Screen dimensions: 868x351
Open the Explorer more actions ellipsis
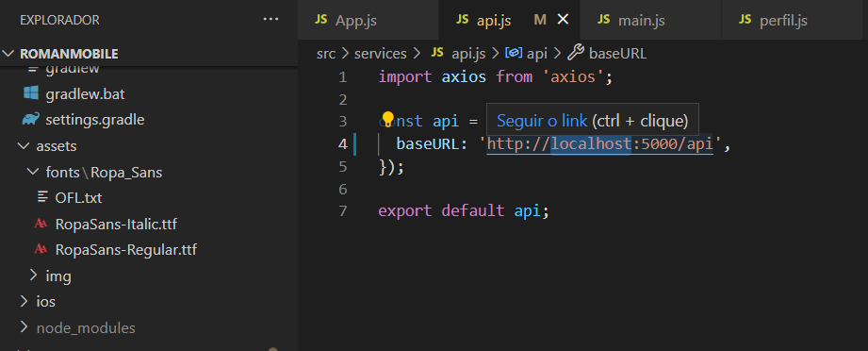click(x=270, y=20)
